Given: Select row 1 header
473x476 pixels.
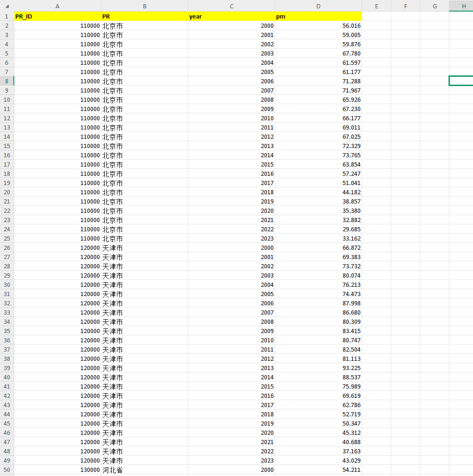Looking at the screenshot, I should [6, 16].
